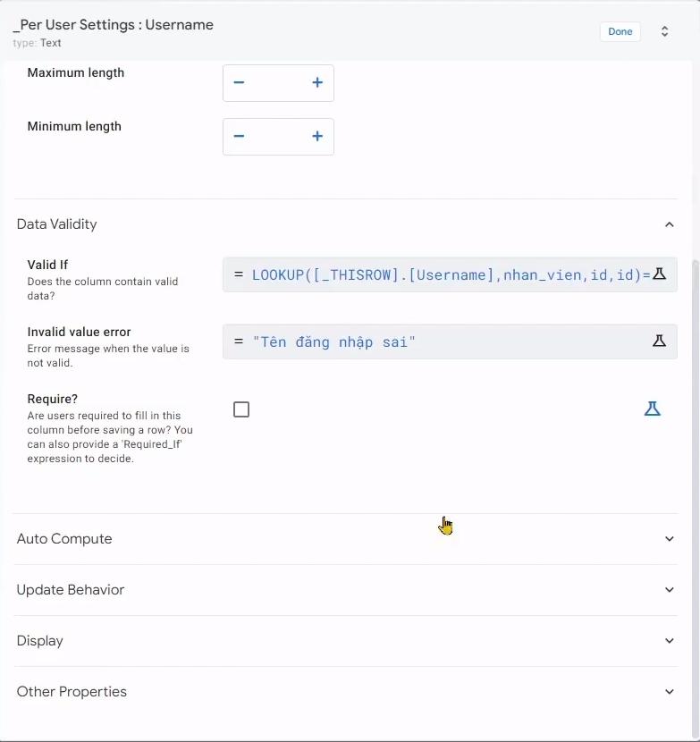Increase Minimum length with the plus icon

(316, 136)
